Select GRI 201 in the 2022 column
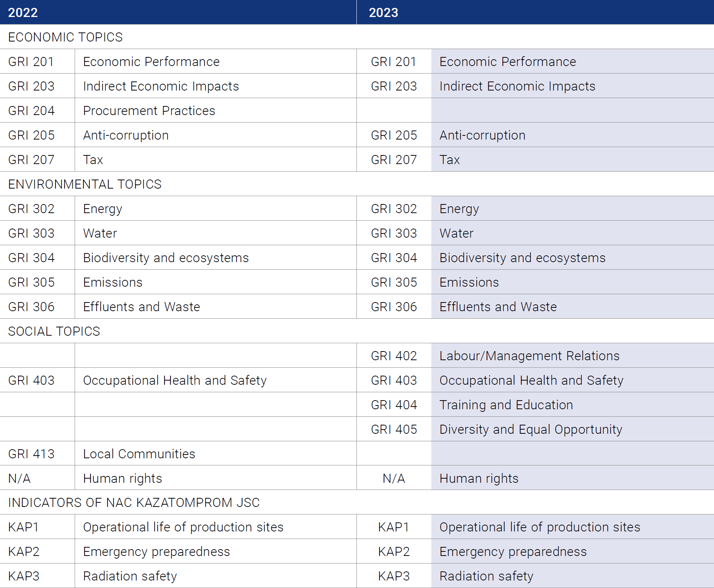This screenshot has width=714, height=588. click(31, 61)
